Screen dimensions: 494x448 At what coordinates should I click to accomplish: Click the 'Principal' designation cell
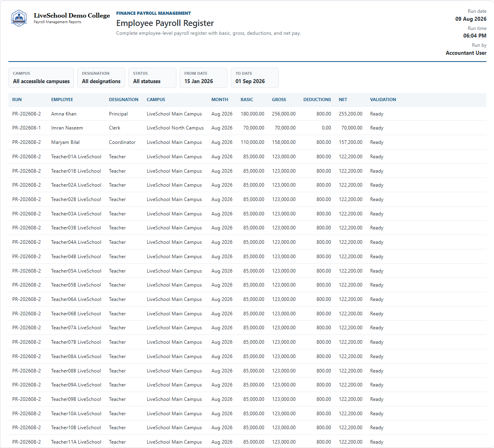[x=118, y=114]
